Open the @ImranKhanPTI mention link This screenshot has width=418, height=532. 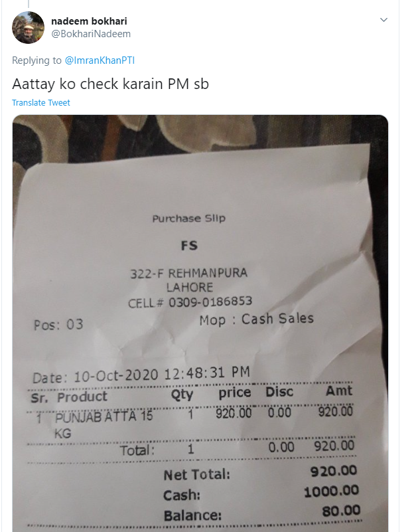click(100, 60)
